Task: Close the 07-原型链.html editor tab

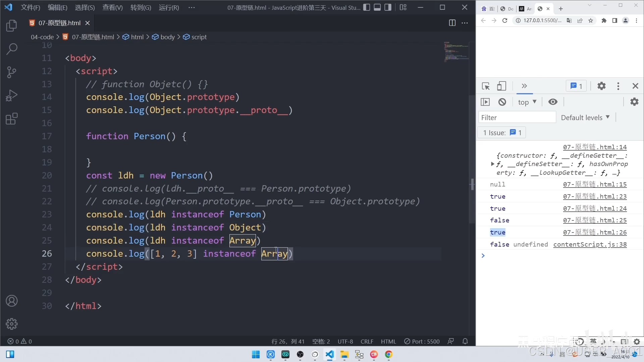Action: pyautogui.click(x=88, y=23)
